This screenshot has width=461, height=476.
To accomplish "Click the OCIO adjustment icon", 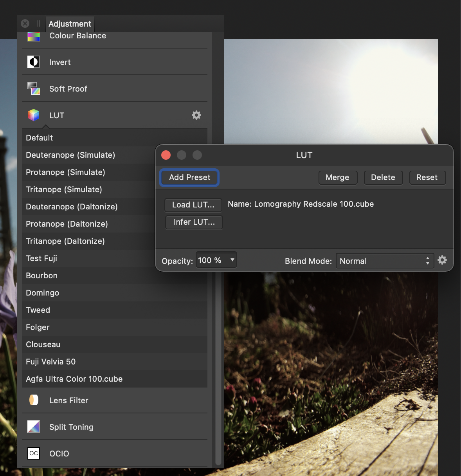I will (34, 453).
